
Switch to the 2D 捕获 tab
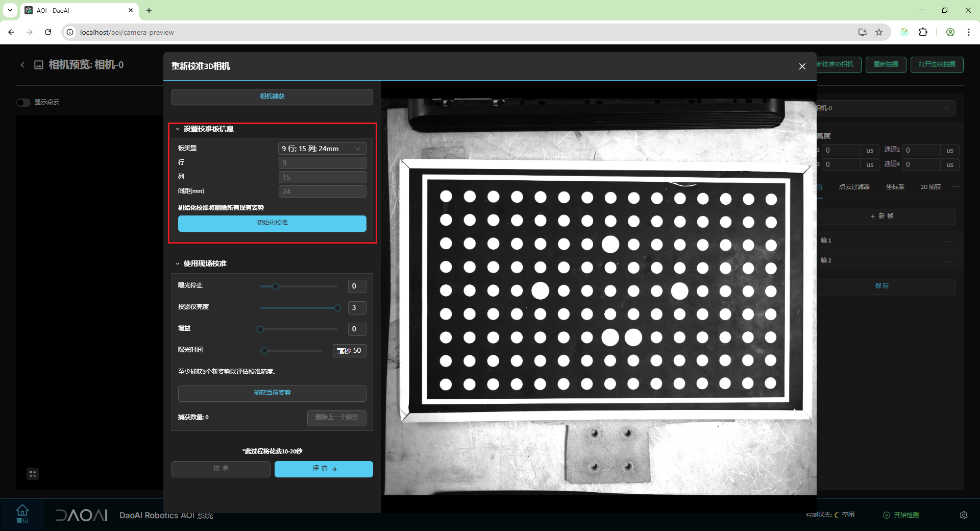tap(931, 187)
